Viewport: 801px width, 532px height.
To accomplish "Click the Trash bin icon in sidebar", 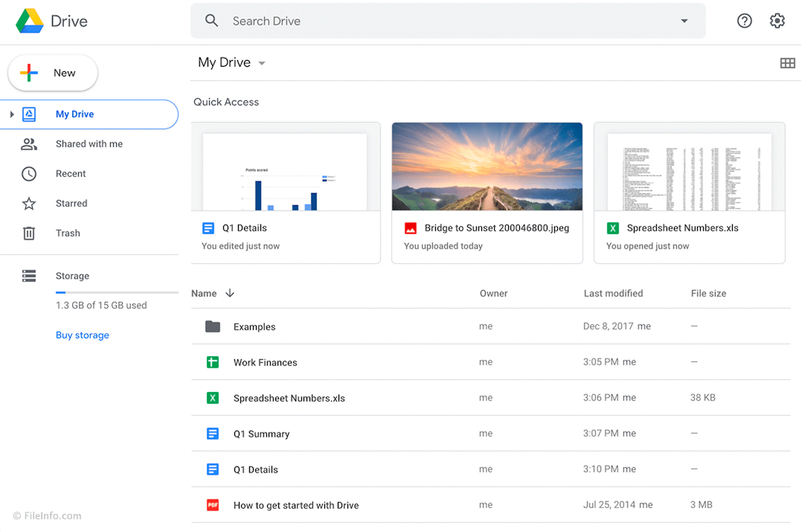I will coord(29,233).
